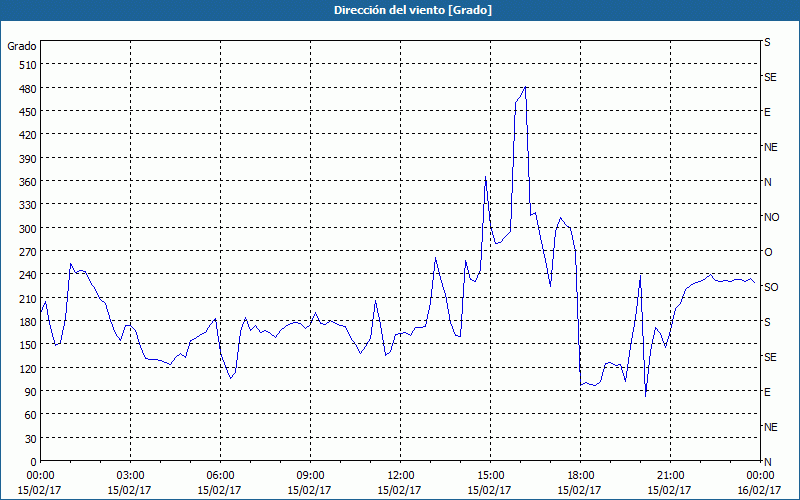This screenshot has width=800, height=500.
Task: Click the 'SO' compass label on right axis
Action: 771,287
